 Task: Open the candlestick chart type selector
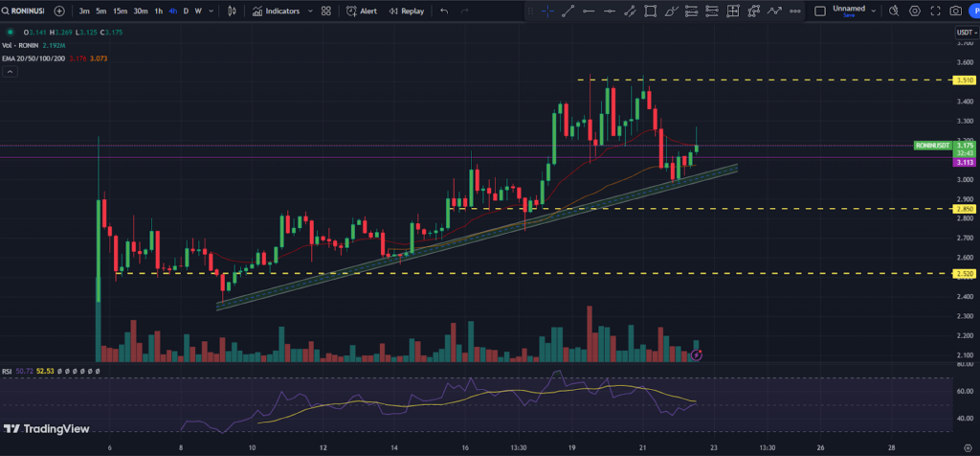[232, 11]
